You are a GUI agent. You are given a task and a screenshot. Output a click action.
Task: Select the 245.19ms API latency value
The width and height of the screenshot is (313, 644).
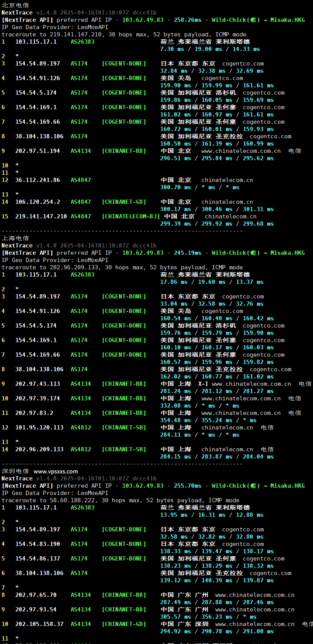(188, 253)
